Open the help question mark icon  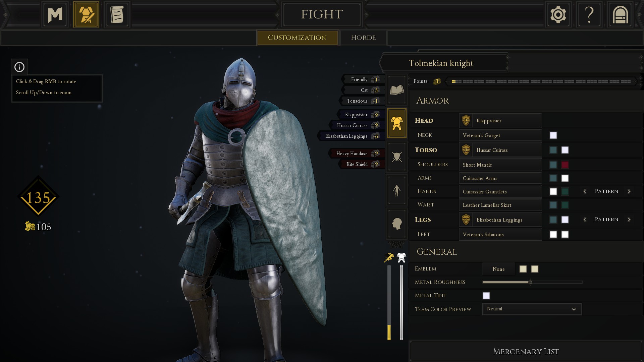[x=589, y=14]
